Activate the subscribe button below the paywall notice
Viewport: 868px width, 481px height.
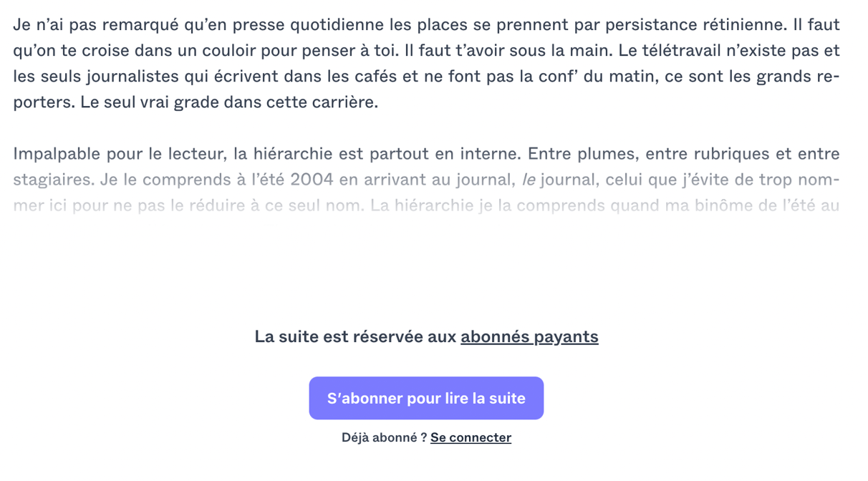pos(426,398)
